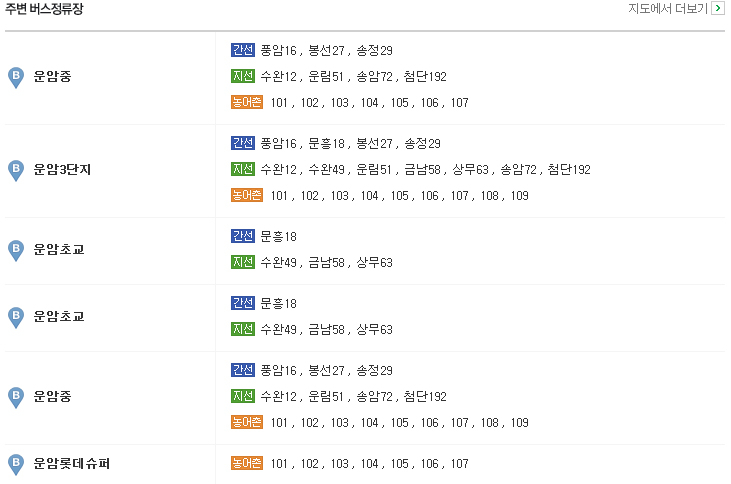The image size is (731, 484).
Task: Click the 농어촌 badge in the 운암롯데슈퍼 row
Action: (x=247, y=463)
